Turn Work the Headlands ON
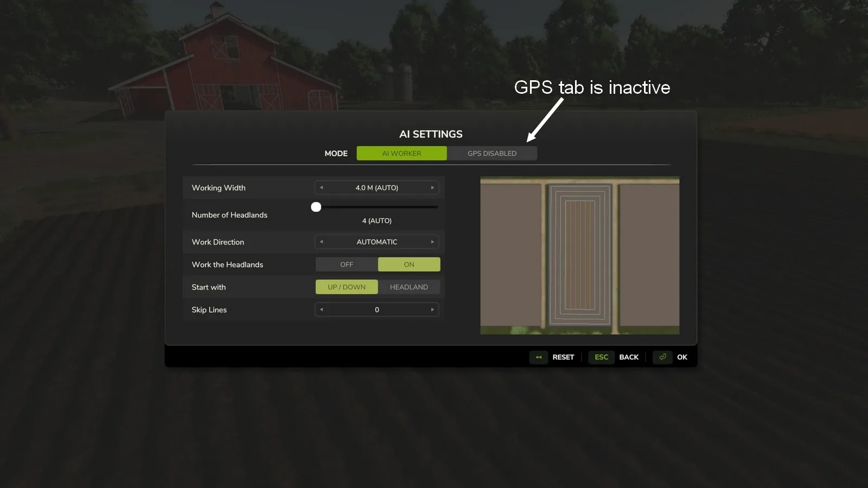The image size is (868, 488). point(409,265)
